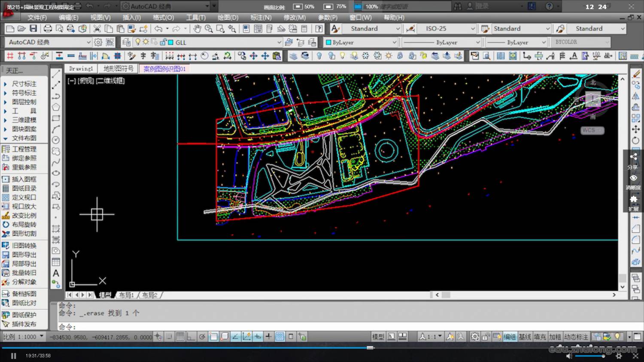The image size is (644, 362).
Task: Click 图纸目录 in the side panel
Action: coord(24,188)
